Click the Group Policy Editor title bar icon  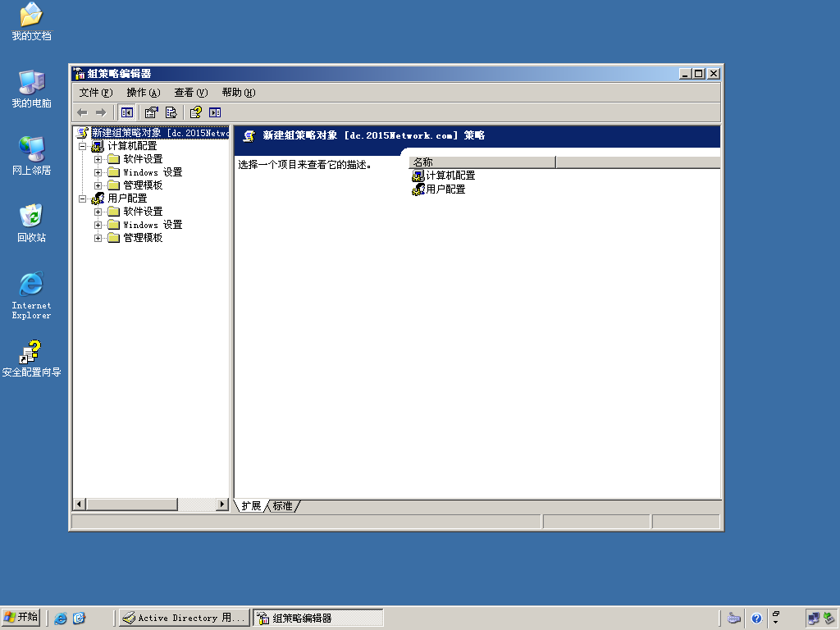click(80, 74)
